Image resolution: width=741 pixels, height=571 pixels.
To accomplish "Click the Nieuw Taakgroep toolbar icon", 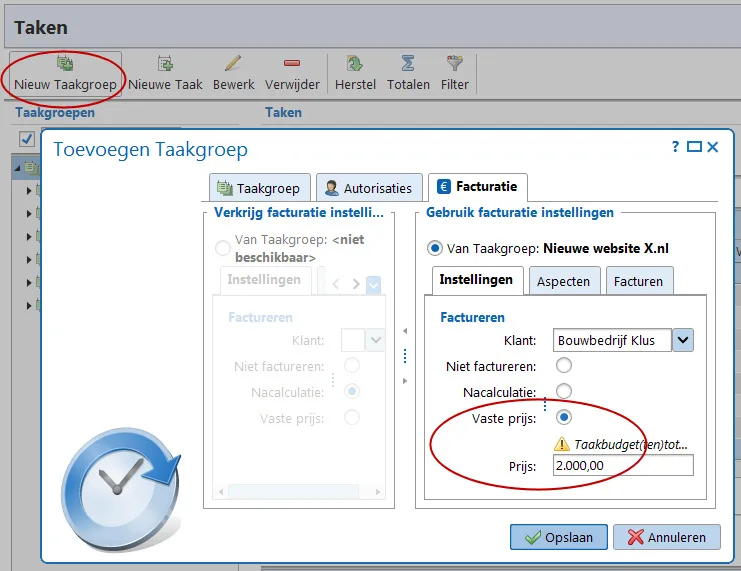I will coord(65,63).
